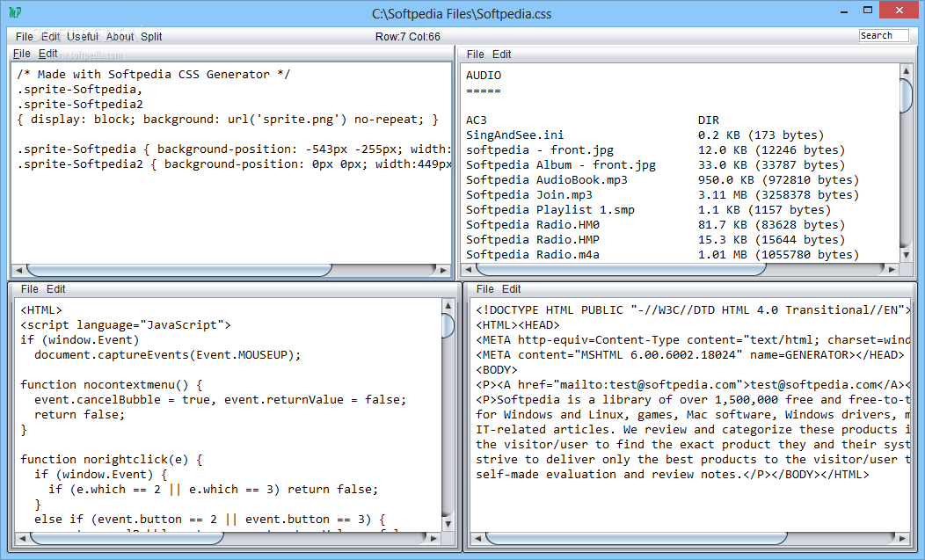The height and width of the screenshot is (560, 925).
Task: Open File menu of DOCTYPE HTML pane
Action: point(484,289)
